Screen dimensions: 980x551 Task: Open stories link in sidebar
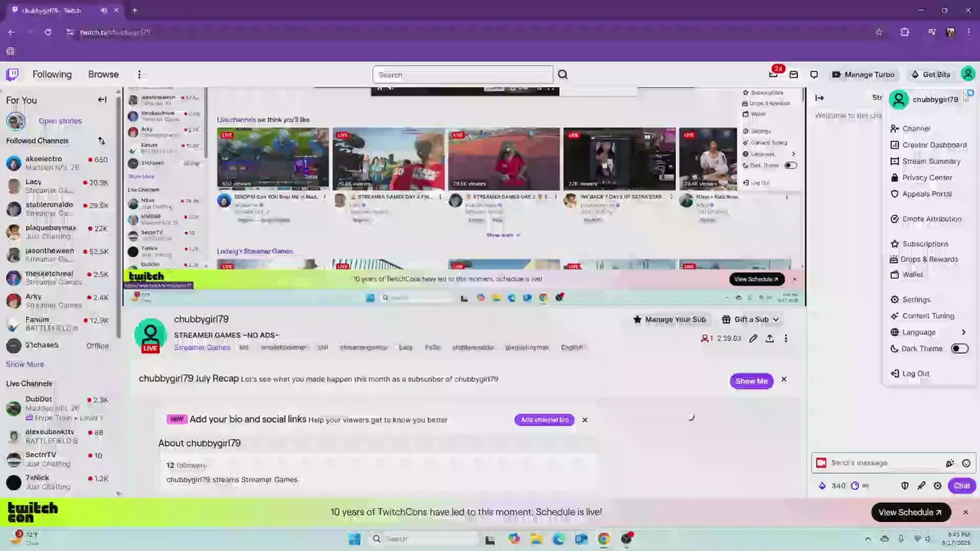tap(60, 121)
